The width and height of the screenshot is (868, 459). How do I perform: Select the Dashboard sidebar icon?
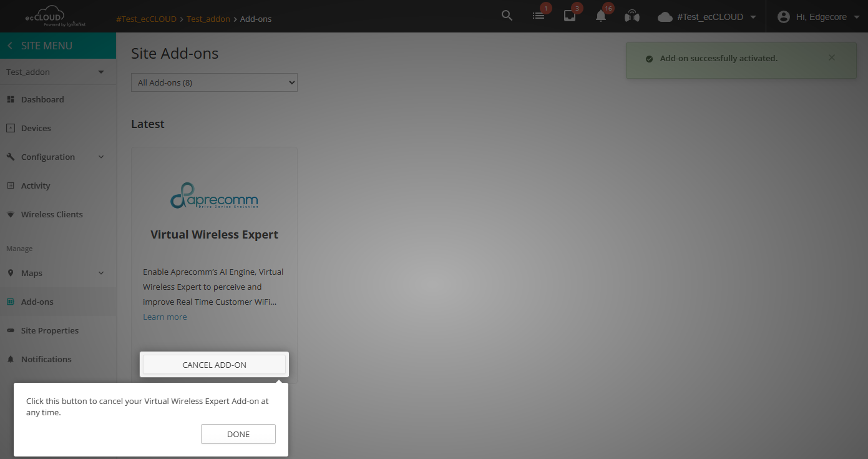tap(11, 99)
